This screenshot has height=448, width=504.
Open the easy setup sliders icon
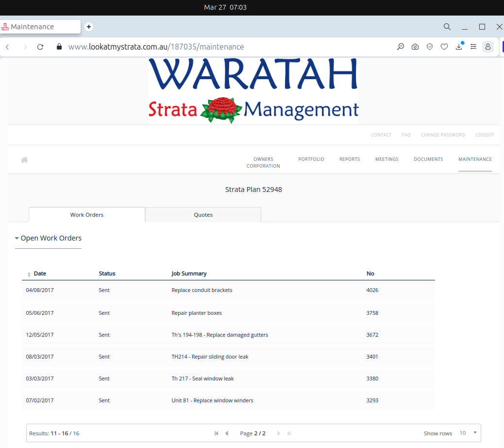point(473,47)
